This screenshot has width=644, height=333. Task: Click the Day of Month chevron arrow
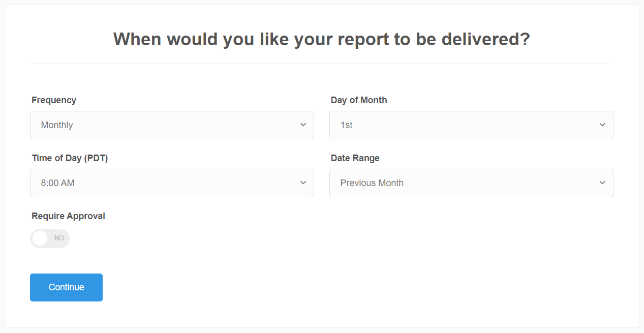602,125
